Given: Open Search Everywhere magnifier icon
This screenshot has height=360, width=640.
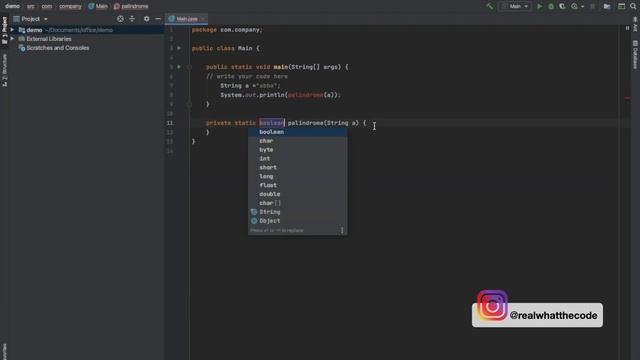Looking at the screenshot, I should click(633, 6).
